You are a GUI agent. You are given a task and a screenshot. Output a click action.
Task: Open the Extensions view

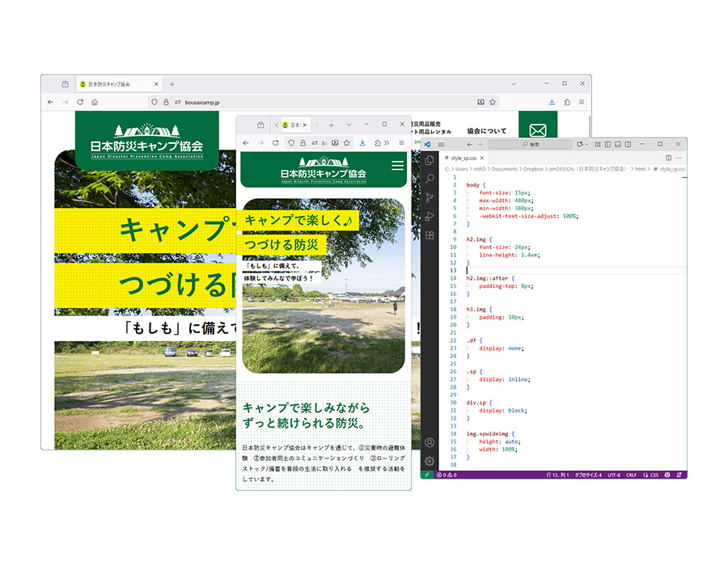(430, 234)
